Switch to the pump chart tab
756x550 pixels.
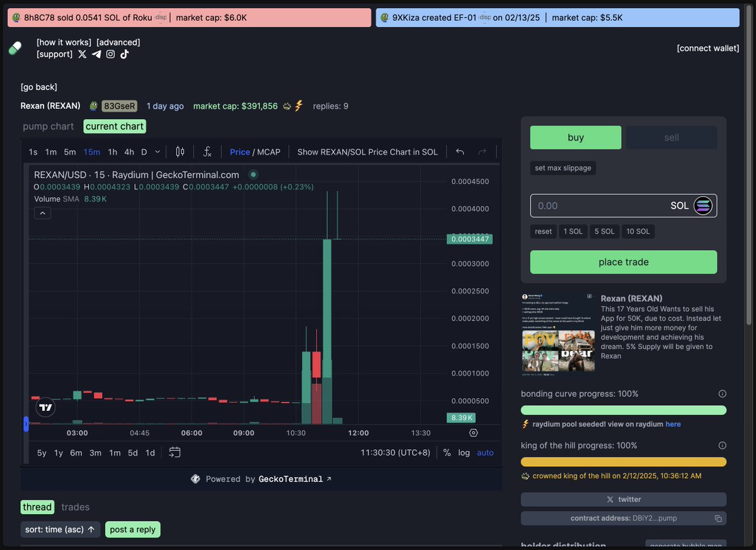(x=49, y=127)
